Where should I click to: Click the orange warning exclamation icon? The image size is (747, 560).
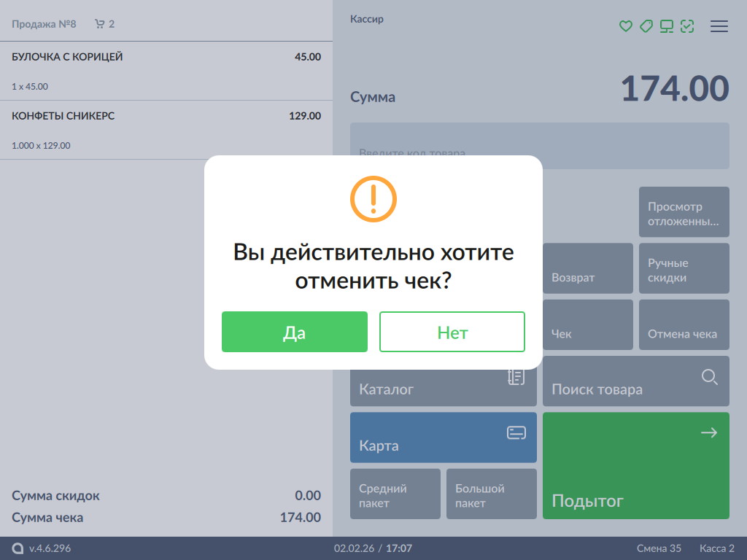373,198
